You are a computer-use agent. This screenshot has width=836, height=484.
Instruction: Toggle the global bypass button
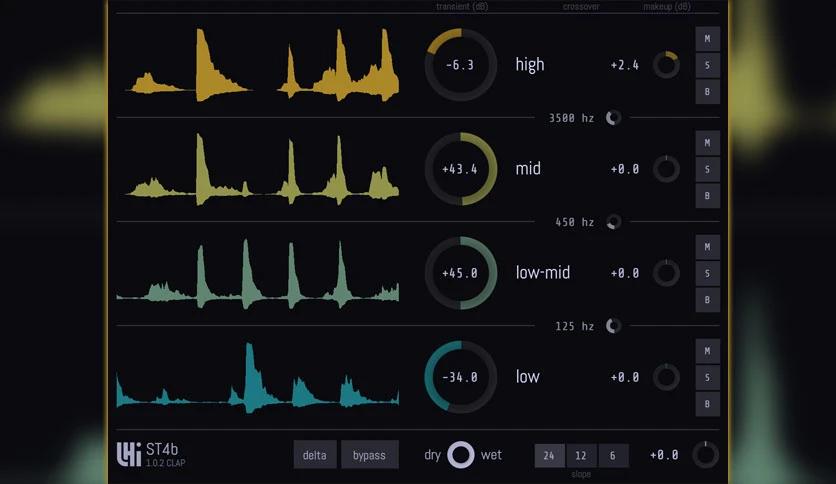coord(369,455)
